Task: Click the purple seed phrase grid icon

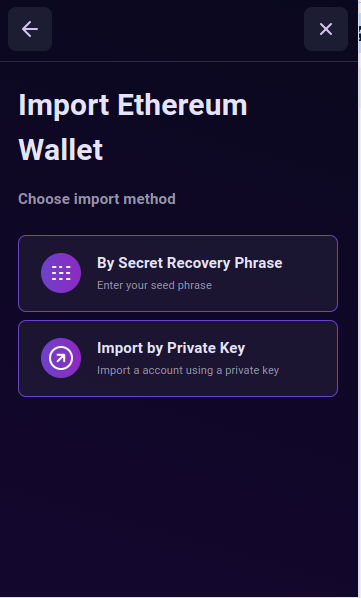Action: [61, 273]
